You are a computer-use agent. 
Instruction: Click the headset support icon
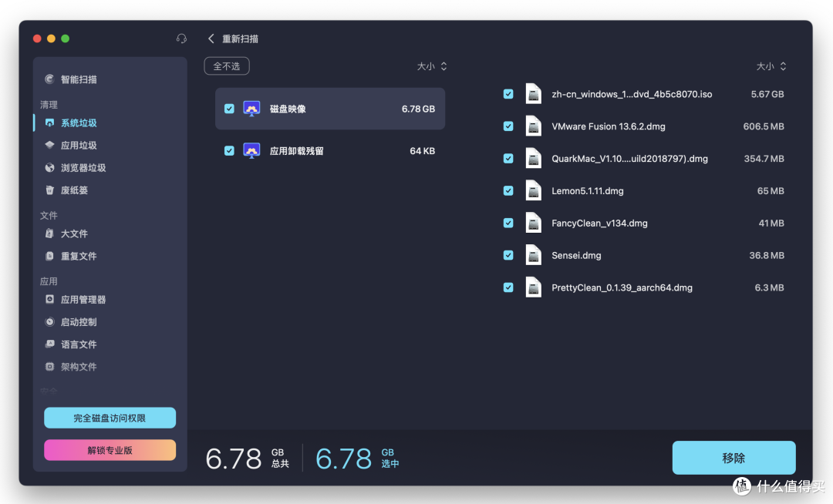click(x=181, y=39)
